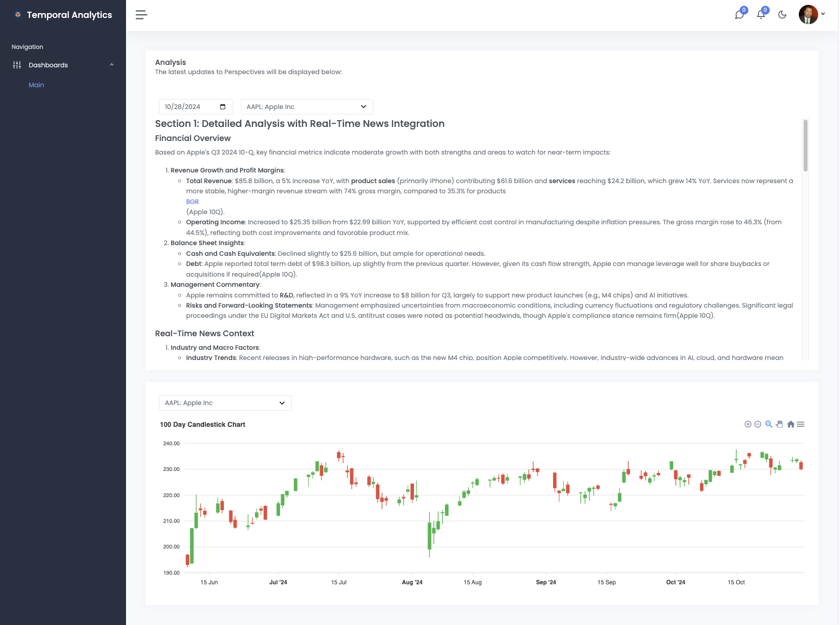
Task: Open the Dashboards sidebar chevron
Action: click(x=112, y=64)
